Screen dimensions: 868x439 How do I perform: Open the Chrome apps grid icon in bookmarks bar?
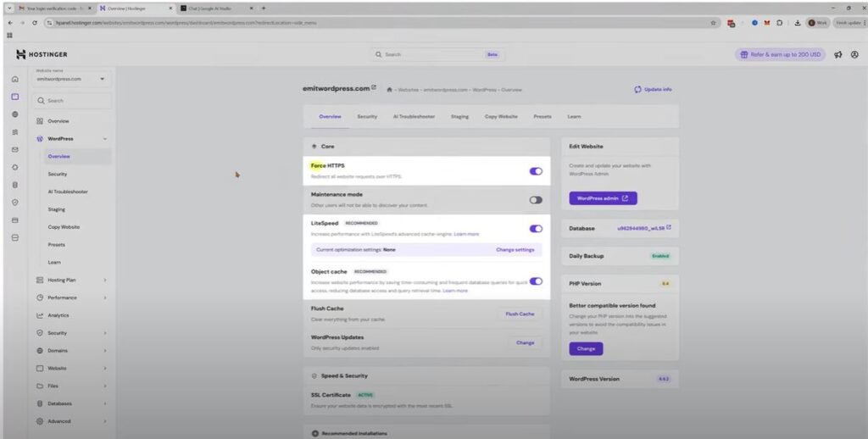point(9,36)
